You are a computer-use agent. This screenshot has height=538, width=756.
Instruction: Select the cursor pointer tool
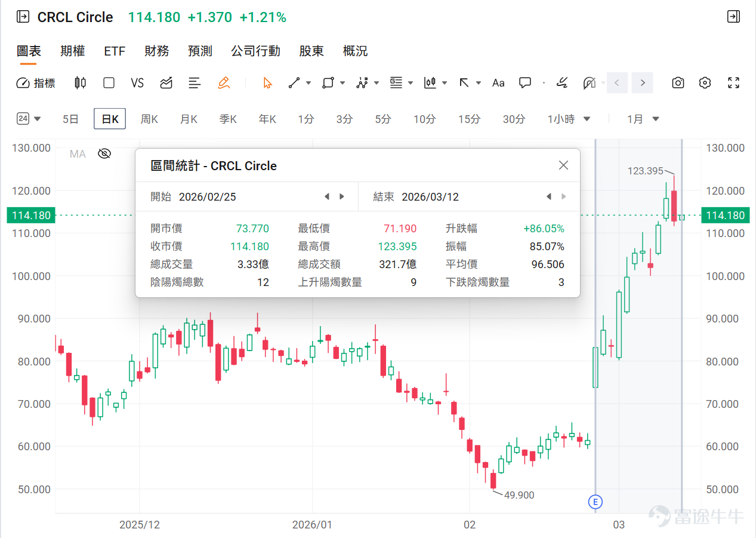click(267, 83)
